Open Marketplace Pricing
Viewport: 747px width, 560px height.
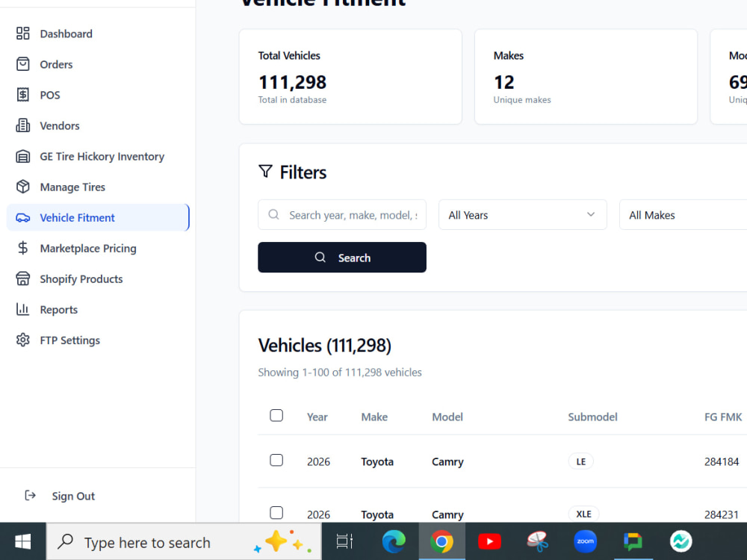(88, 248)
